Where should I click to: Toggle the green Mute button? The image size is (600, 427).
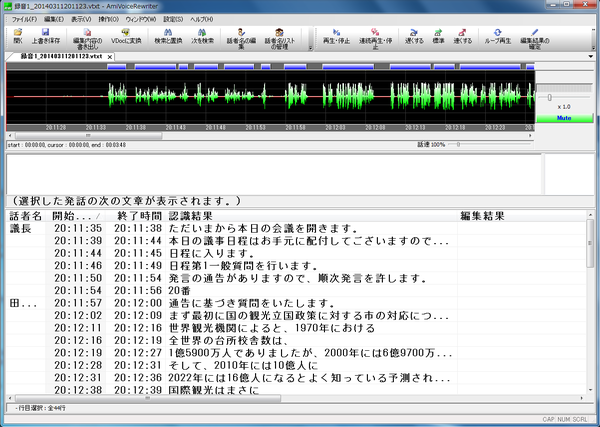point(565,117)
